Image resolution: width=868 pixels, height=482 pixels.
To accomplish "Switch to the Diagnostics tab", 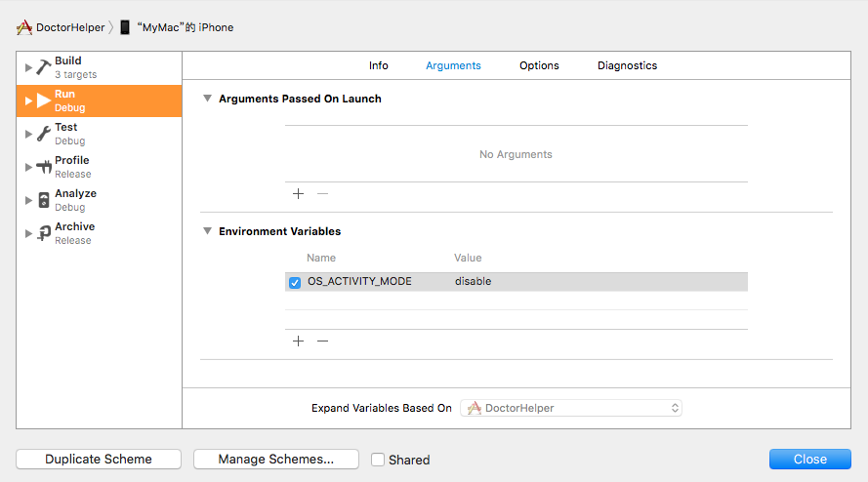I will 627,65.
